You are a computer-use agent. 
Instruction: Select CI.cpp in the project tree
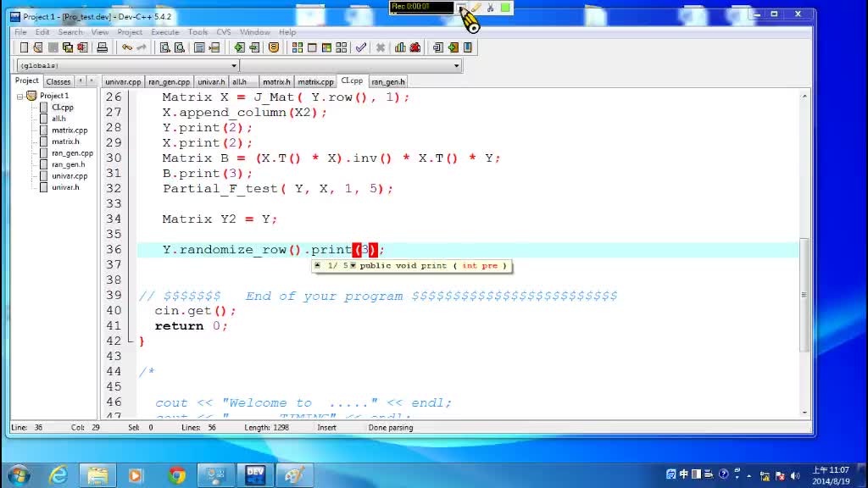pyautogui.click(x=63, y=108)
